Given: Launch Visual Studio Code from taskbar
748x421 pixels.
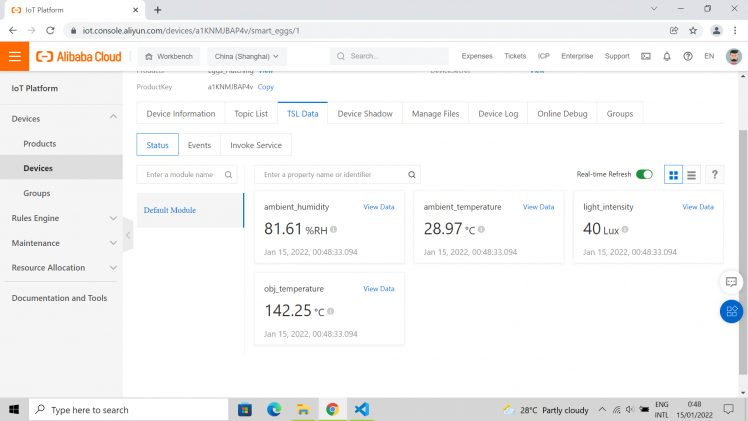Looking at the screenshot, I should [x=361, y=409].
